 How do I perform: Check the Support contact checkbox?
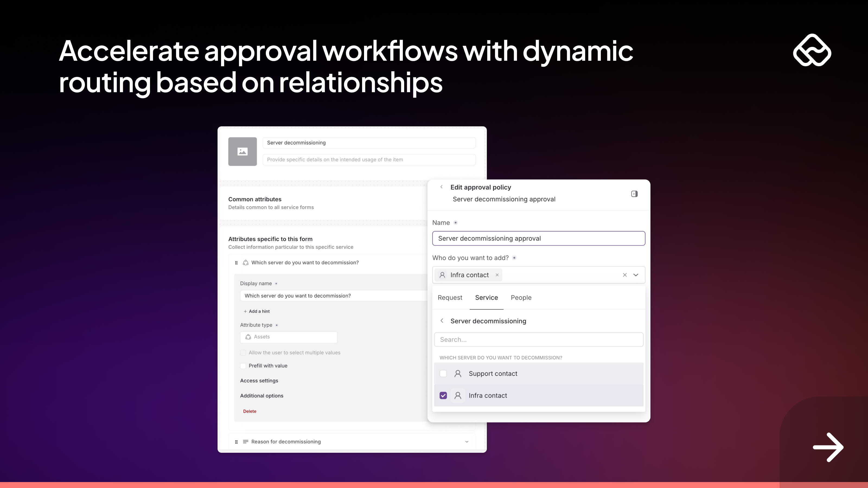[x=443, y=374]
